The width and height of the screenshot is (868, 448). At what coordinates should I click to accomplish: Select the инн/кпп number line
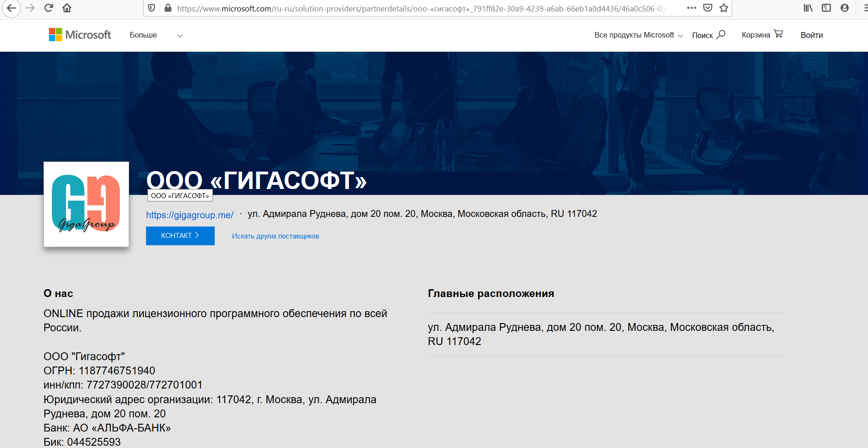[x=123, y=385]
